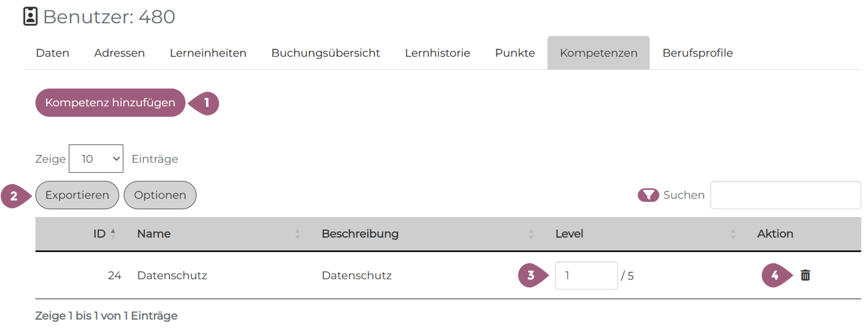Delete the Datenschutz competence via trash icon
The width and height of the screenshot is (868, 331).
point(805,276)
